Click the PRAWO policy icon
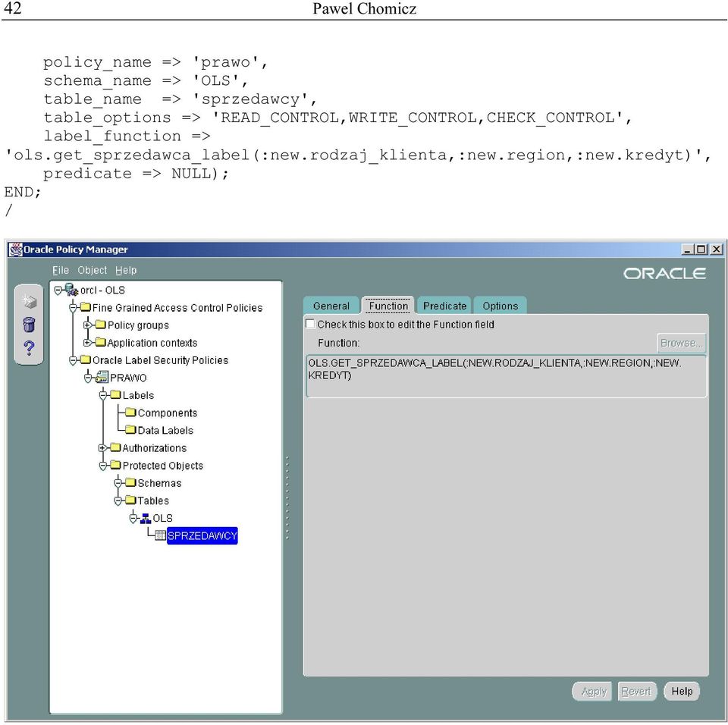The height and width of the screenshot is (725, 728). 102,378
